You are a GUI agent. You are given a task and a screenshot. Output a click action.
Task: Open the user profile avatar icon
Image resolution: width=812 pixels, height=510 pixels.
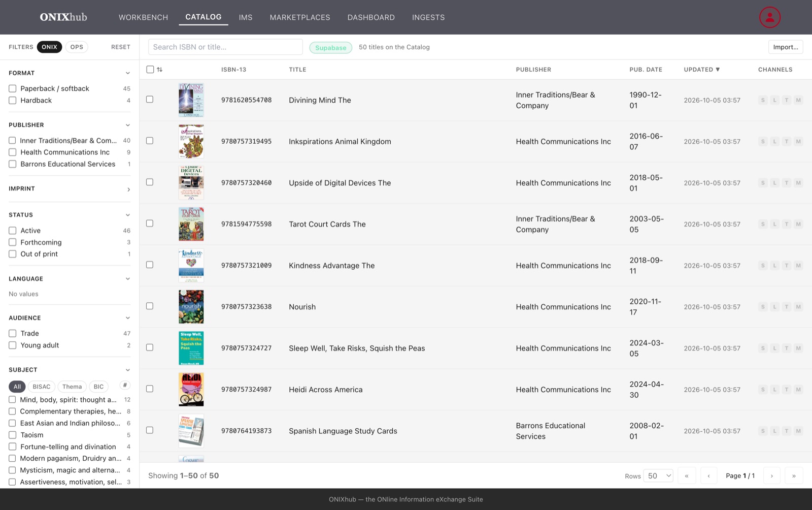click(769, 17)
